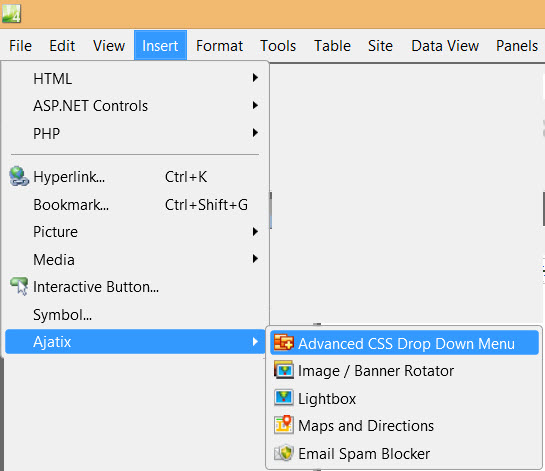
Task: Open the Table menu
Action: click(332, 46)
